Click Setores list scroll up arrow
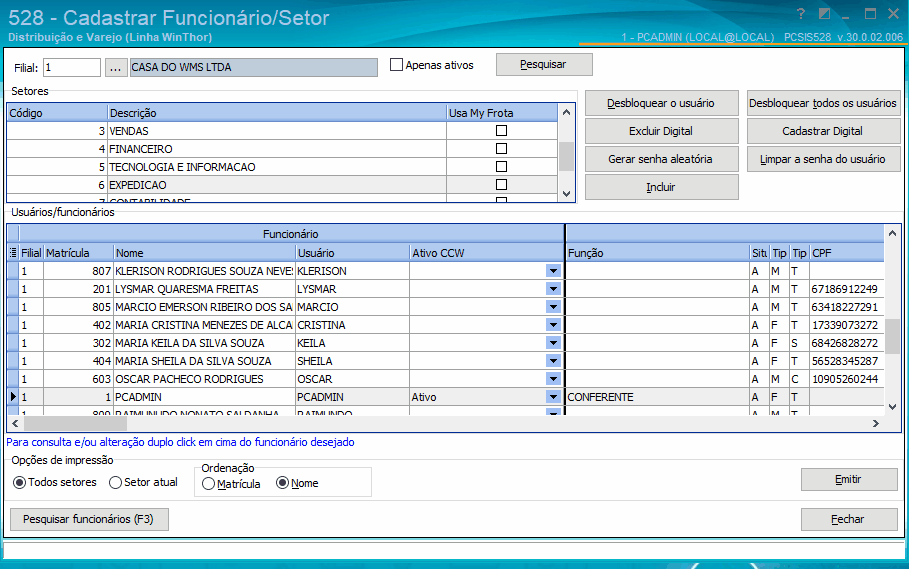Image resolution: width=909 pixels, height=569 pixels. (566, 112)
